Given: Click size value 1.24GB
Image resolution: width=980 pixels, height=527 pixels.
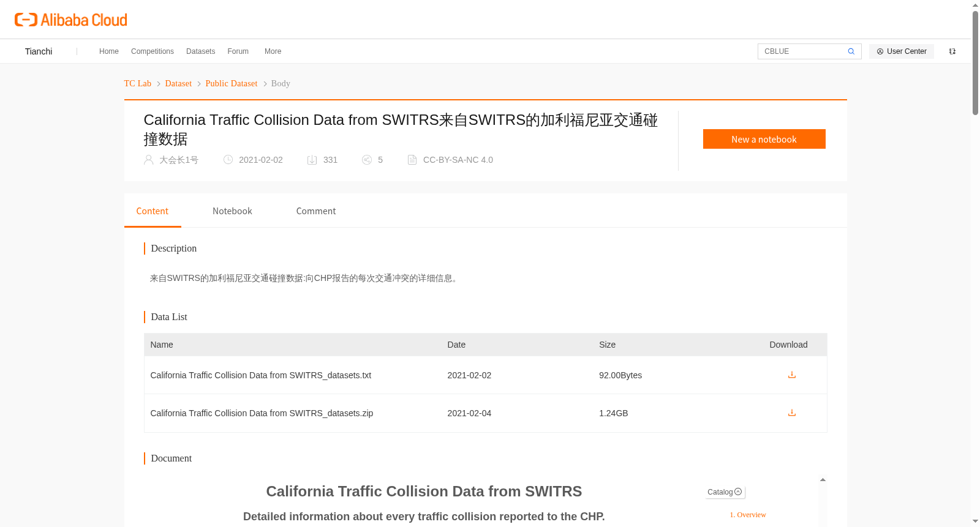Looking at the screenshot, I should (614, 413).
